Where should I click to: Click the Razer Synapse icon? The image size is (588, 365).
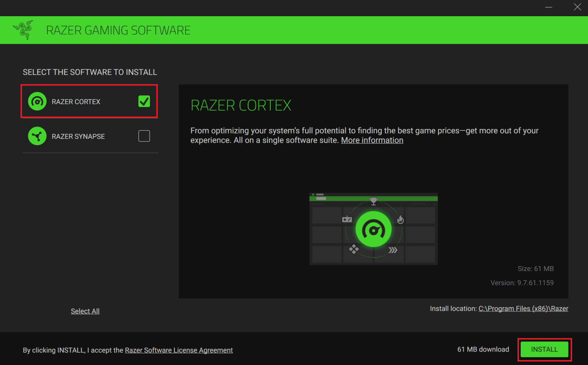pyautogui.click(x=37, y=136)
